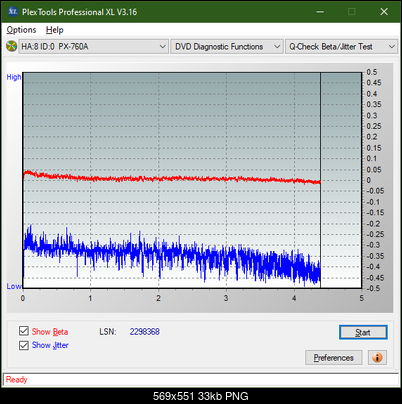Minimize the PlexTools window

320,12
